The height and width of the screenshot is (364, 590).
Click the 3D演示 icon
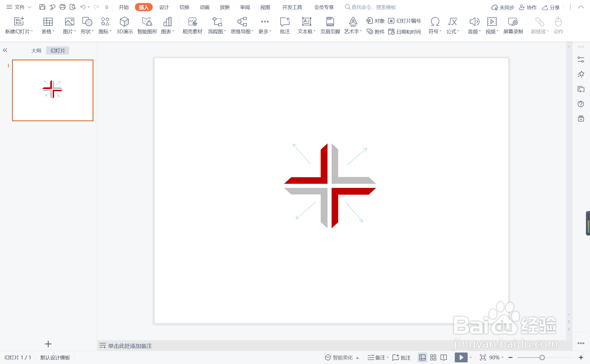pos(125,25)
